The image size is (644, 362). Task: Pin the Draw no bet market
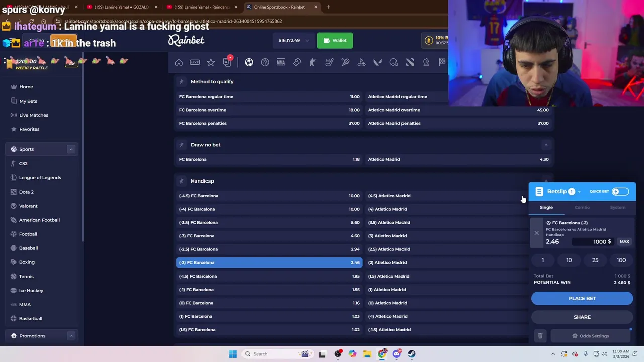coord(181,145)
